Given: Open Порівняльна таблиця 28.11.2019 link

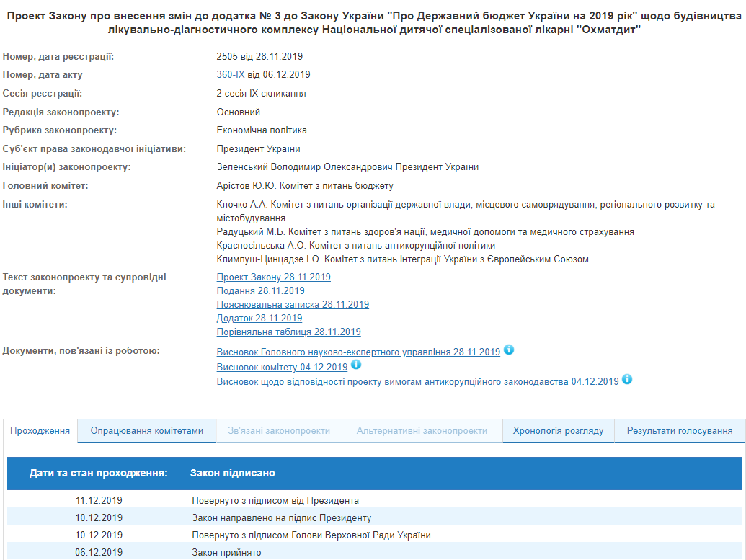Looking at the screenshot, I should tap(288, 332).
